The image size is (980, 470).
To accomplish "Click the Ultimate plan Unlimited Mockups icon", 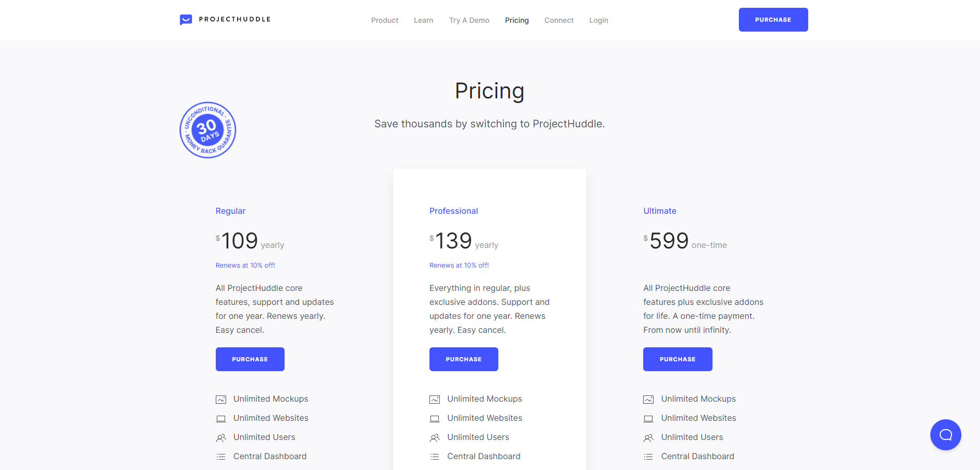I will (x=648, y=400).
